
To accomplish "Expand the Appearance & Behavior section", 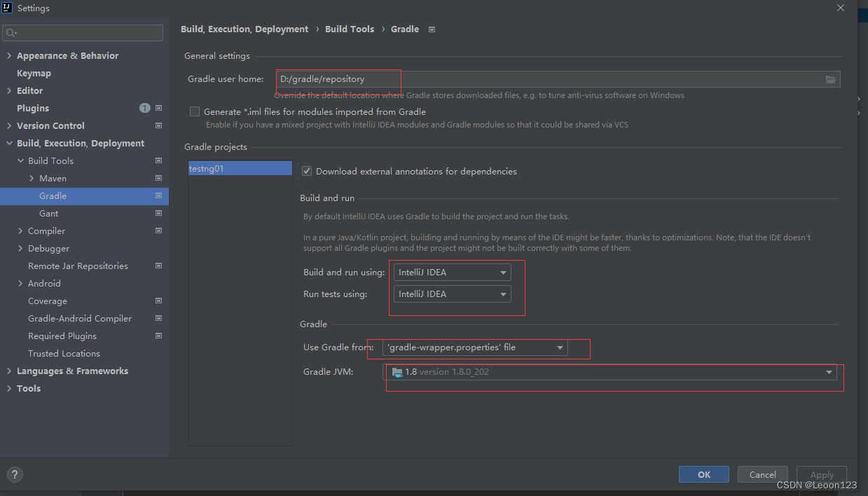I will (9, 55).
